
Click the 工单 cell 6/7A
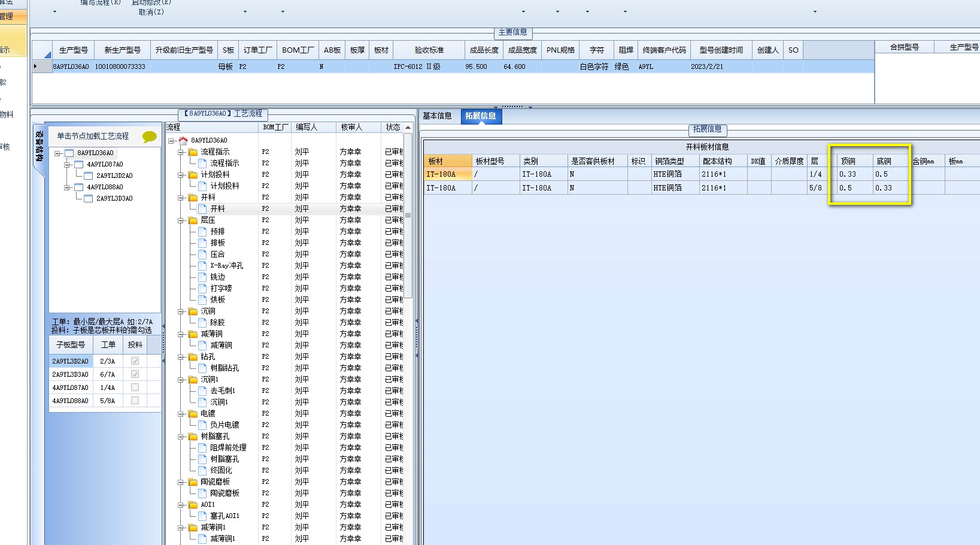[108, 374]
